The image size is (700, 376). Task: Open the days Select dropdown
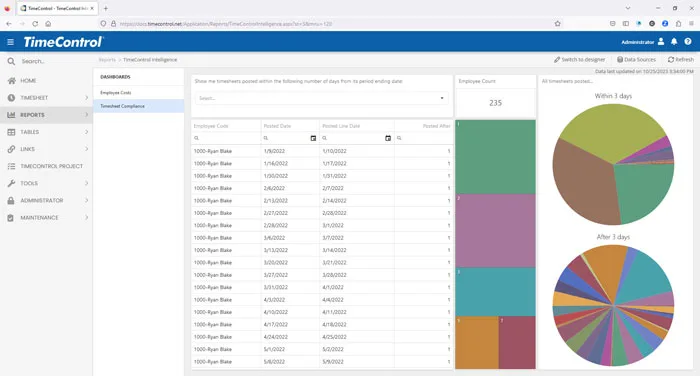click(x=321, y=98)
